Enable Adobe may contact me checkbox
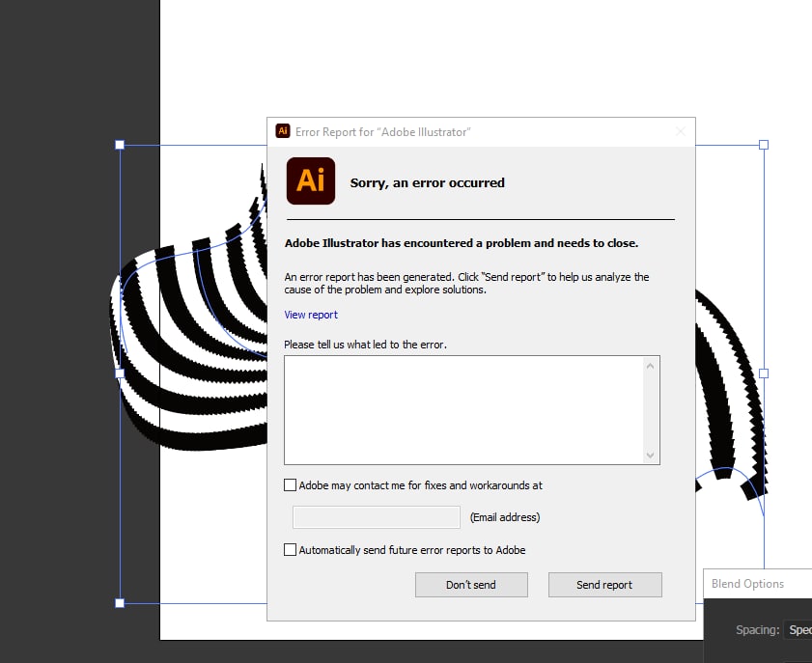 click(290, 485)
